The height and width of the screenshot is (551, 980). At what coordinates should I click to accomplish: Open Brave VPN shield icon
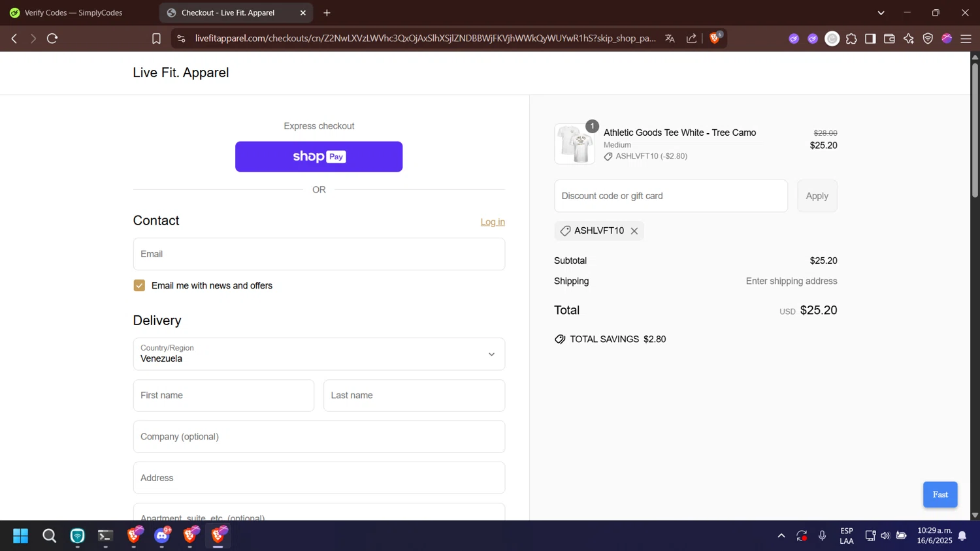928,39
